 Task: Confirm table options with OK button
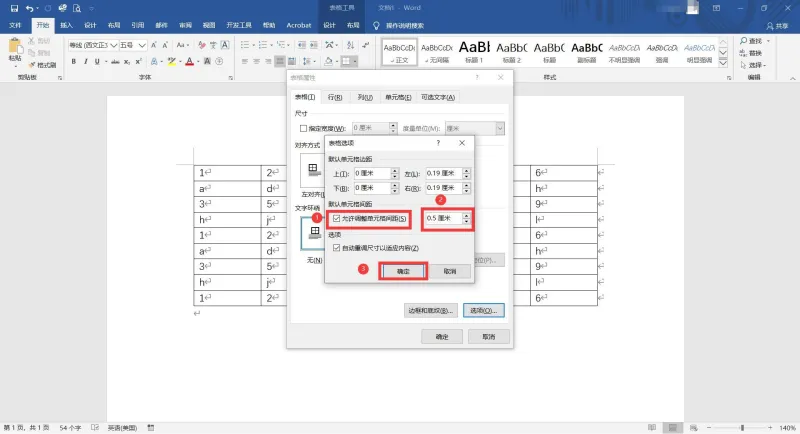[403, 271]
